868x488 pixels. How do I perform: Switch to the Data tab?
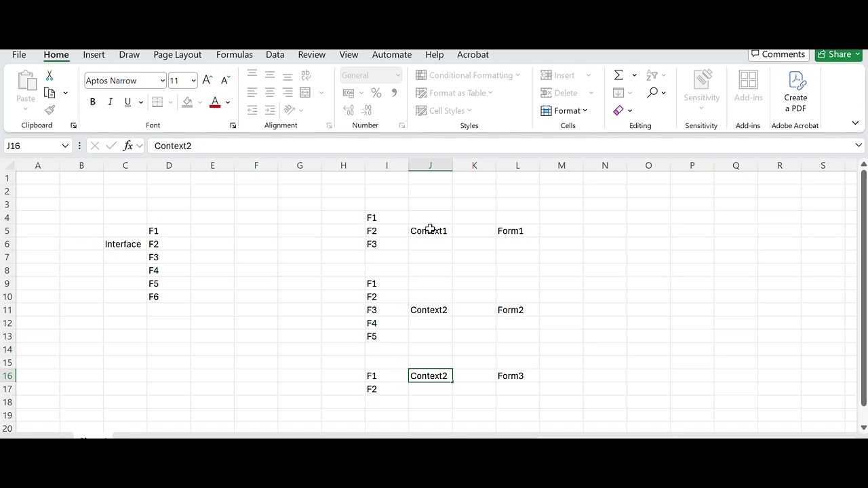coord(275,54)
